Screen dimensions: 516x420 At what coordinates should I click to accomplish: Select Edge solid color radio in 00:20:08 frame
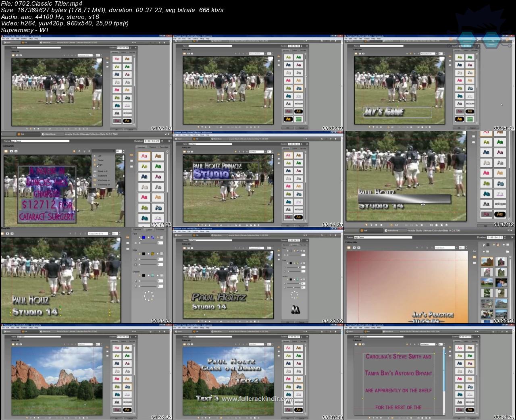point(139,254)
